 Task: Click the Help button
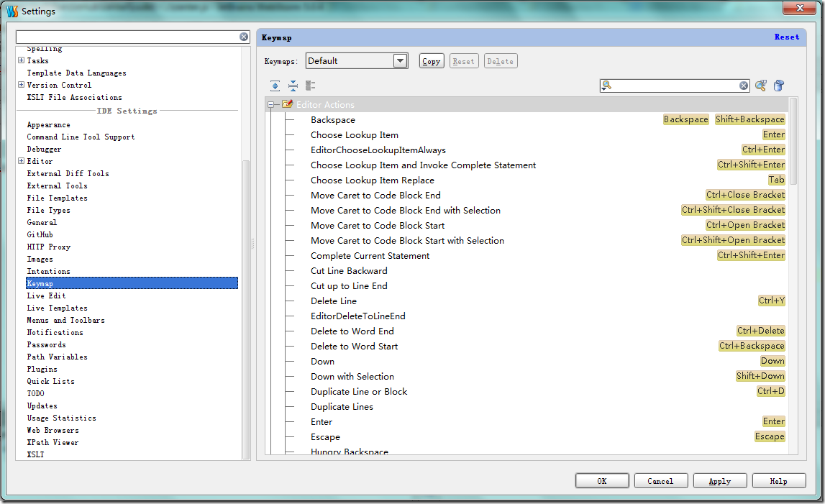pyautogui.click(x=779, y=481)
